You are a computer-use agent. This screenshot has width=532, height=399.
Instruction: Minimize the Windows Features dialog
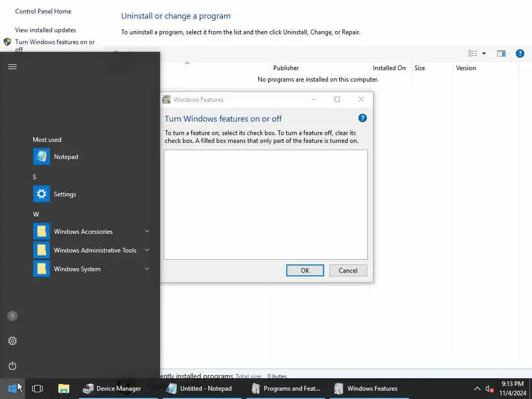314,99
